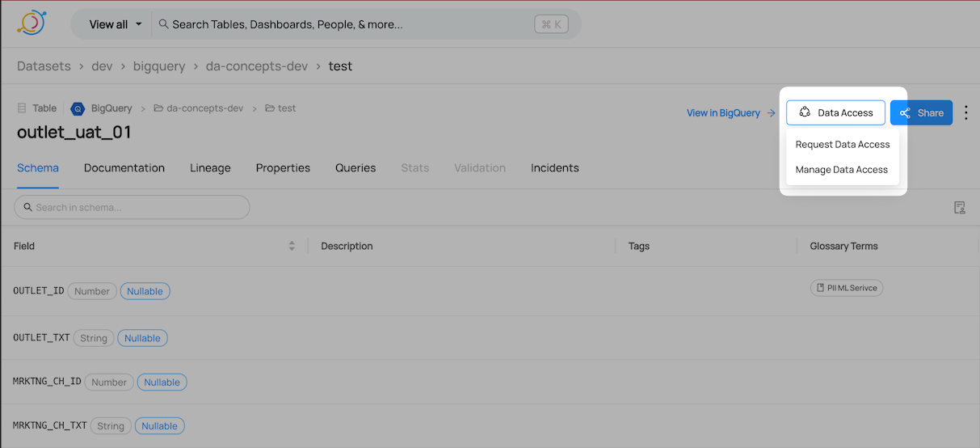Switch to the Properties tab

(x=283, y=168)
